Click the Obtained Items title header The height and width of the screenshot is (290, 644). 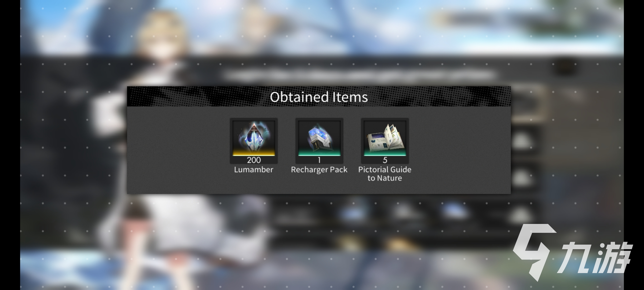319,97
